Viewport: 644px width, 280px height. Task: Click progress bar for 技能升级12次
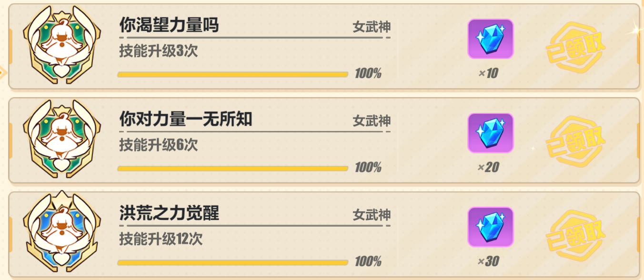click(233, 262)
